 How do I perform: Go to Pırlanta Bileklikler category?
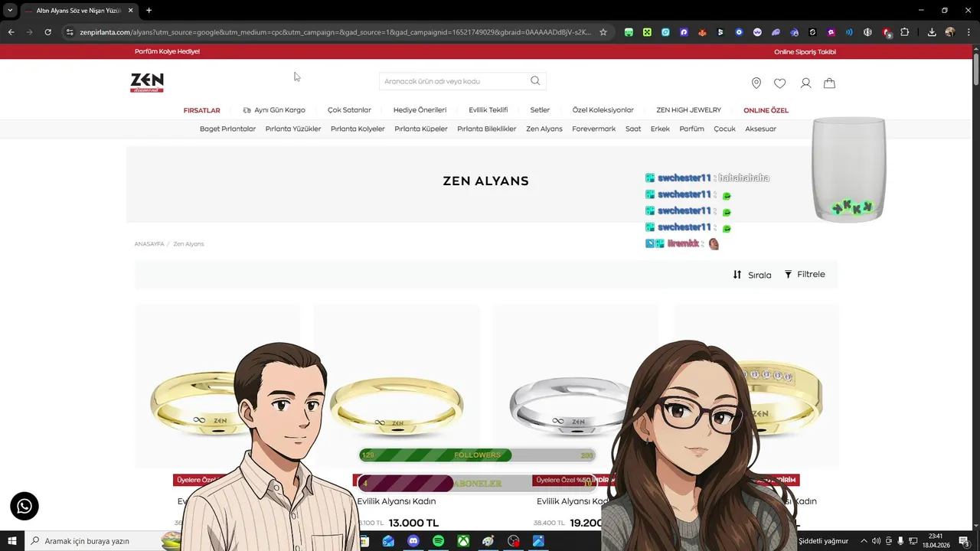(487, 129)
